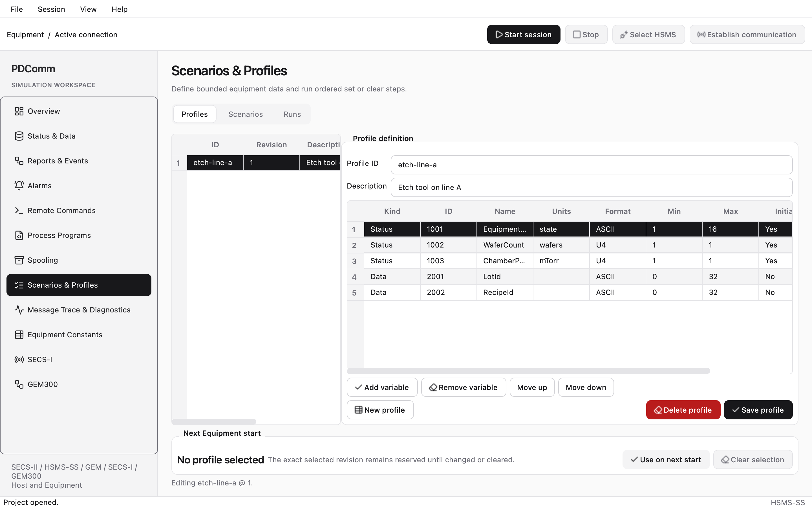The image size is (812, 508).
Task: Focus the Profile ID input field
Action: [592, 165]
